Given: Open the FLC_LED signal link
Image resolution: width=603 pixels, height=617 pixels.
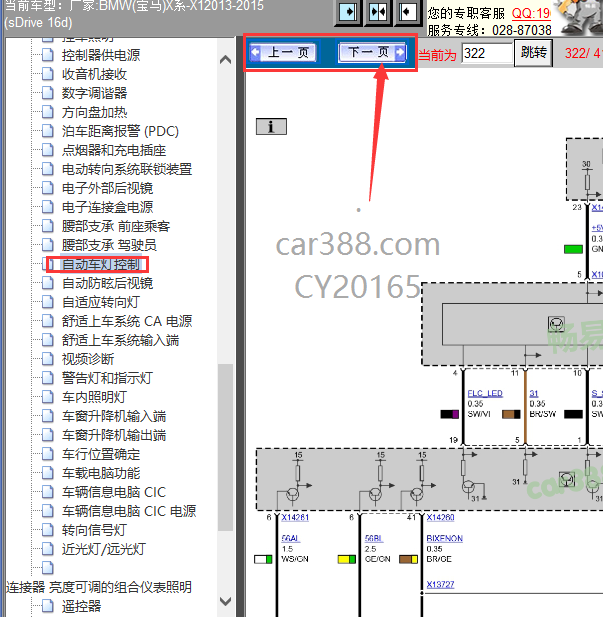Looking at the screenshot, I should (x=485, y=393).
